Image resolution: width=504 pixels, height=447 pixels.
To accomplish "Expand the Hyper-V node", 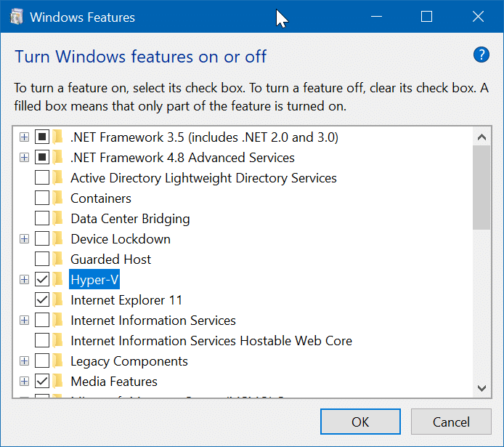I will coord(24,280).
